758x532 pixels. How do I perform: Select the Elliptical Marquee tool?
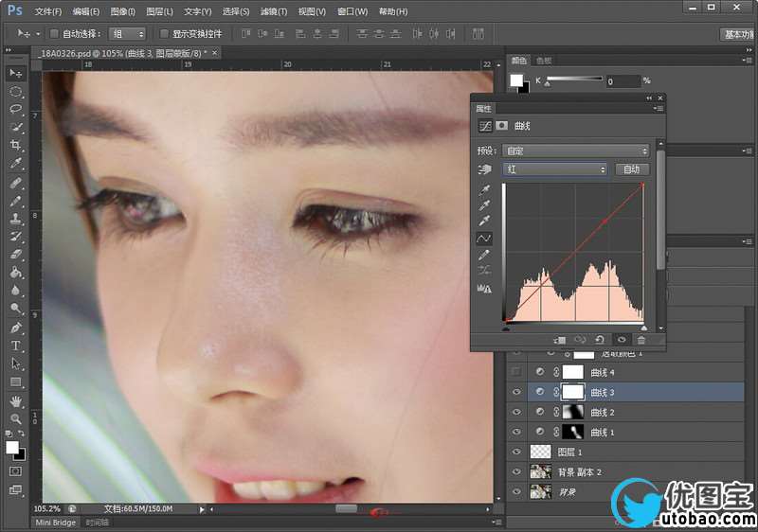tap(16, 91)
